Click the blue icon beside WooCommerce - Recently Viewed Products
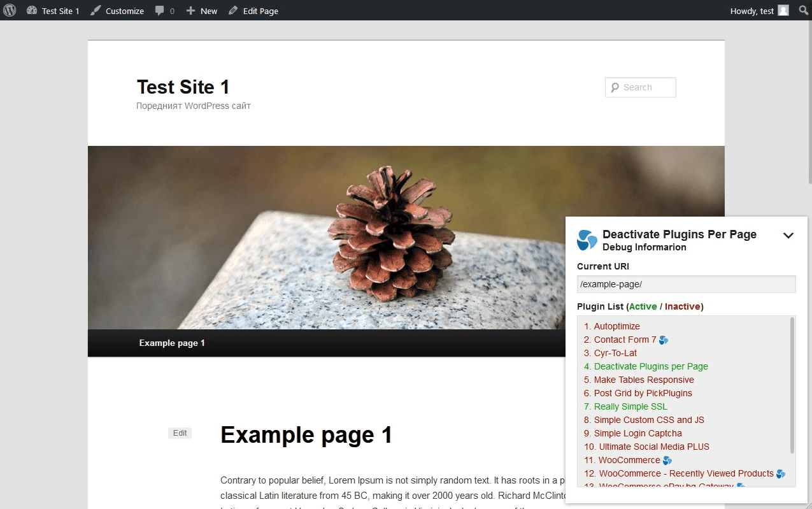The width and height of the screenshot is (812, 509). [780, 473]
